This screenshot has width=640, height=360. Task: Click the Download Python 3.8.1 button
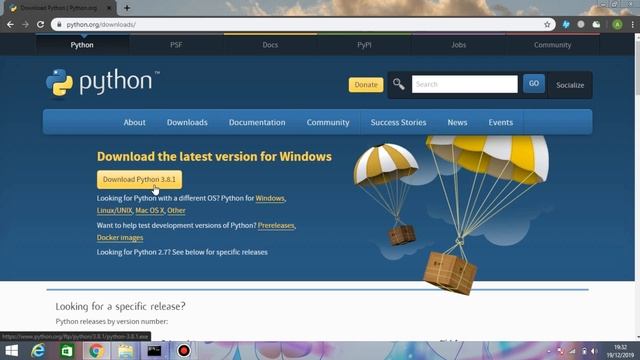tap(139, 180)
